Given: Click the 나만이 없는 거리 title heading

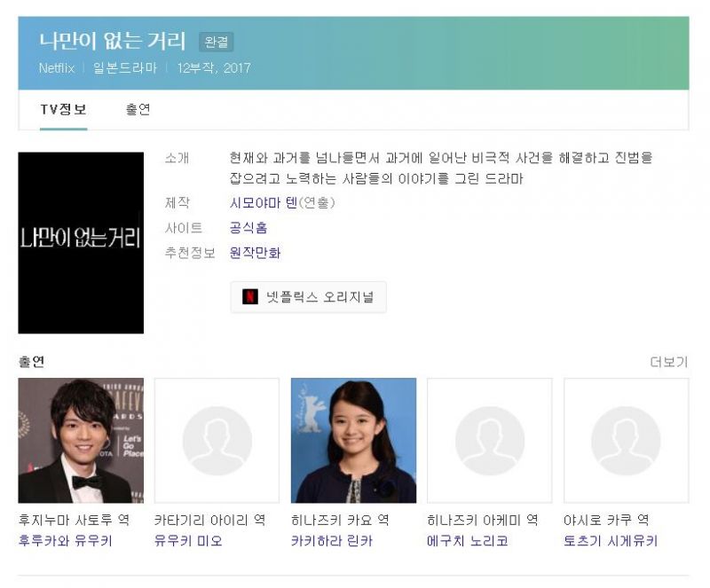Looking at the screenshot, I should click(x=113, y=41).
